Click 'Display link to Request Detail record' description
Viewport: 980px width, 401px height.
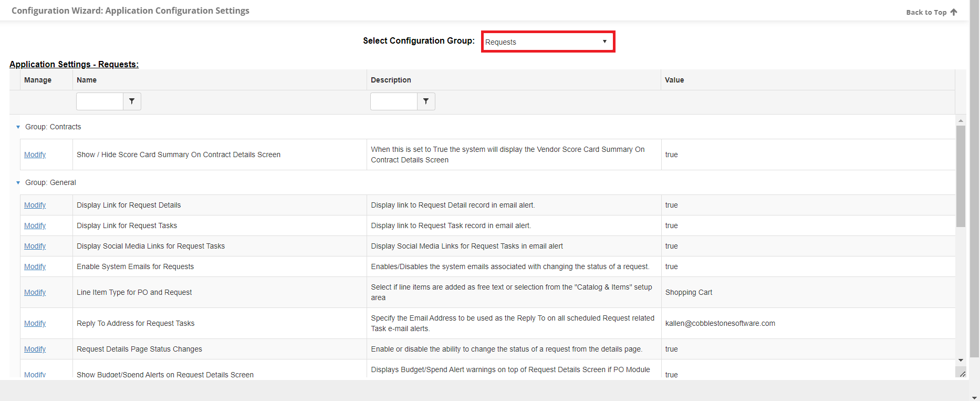pyautogui.click(x=453, y=205)
